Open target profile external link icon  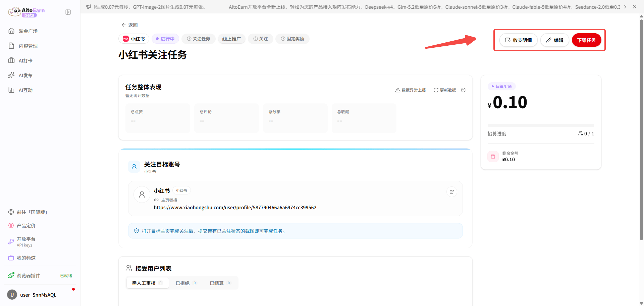click(452, 192)
